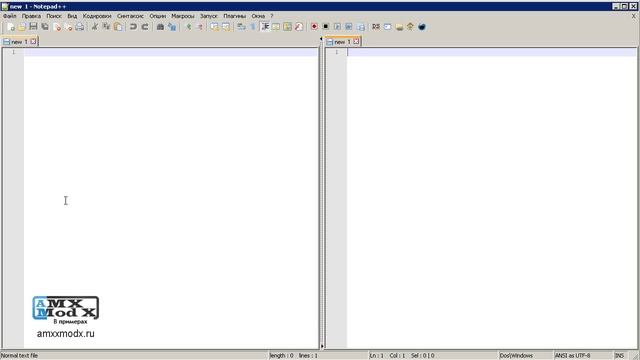The image size is (640, 360).
Task: Click 'Col : 1' in status bar
Action: coord(397,356)
